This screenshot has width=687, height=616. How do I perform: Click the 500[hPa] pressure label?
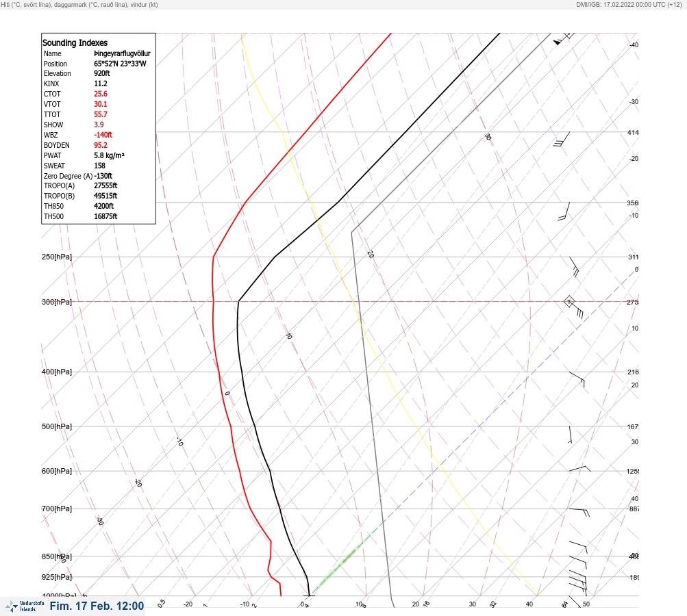[x=57, y=426]
